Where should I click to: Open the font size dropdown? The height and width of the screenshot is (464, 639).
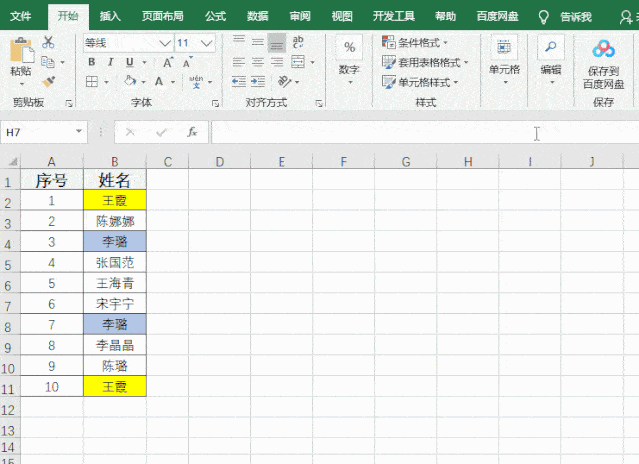pyautogui.click(x=207, y=43)
